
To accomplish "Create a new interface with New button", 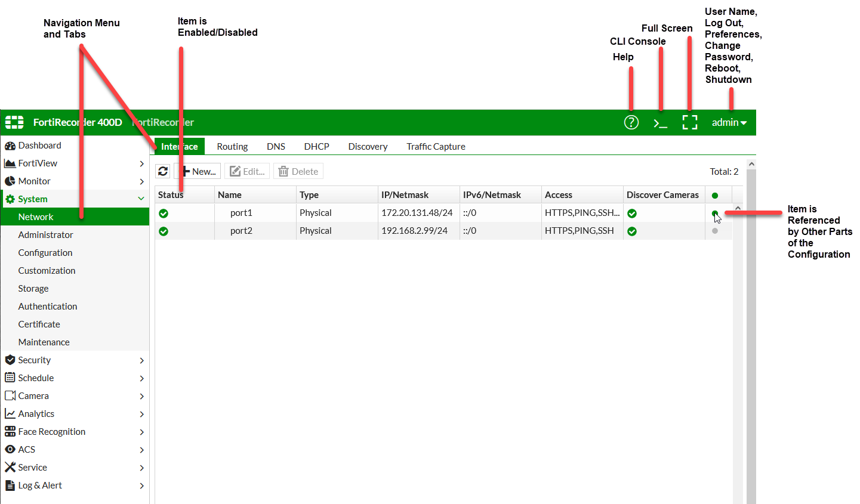I will (198, 171).
